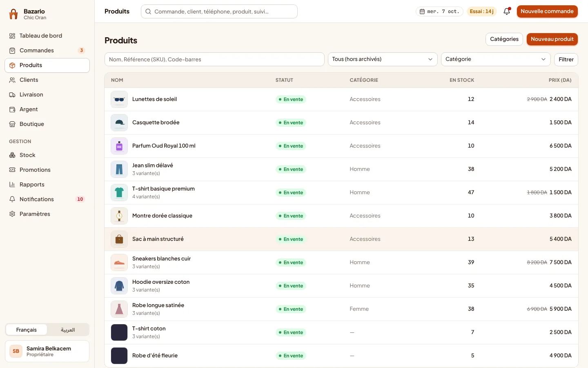Click the 2 500 DA price for T-shirt coton
Image resolution: width=588 pixels, height=368 pixels.
pyautogui.click(x=561, y=332)
